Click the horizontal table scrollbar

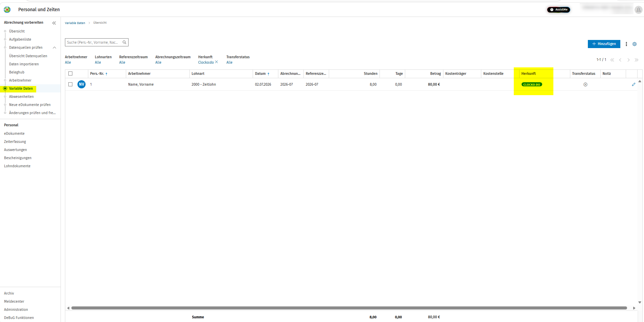[x=349, y=308]
